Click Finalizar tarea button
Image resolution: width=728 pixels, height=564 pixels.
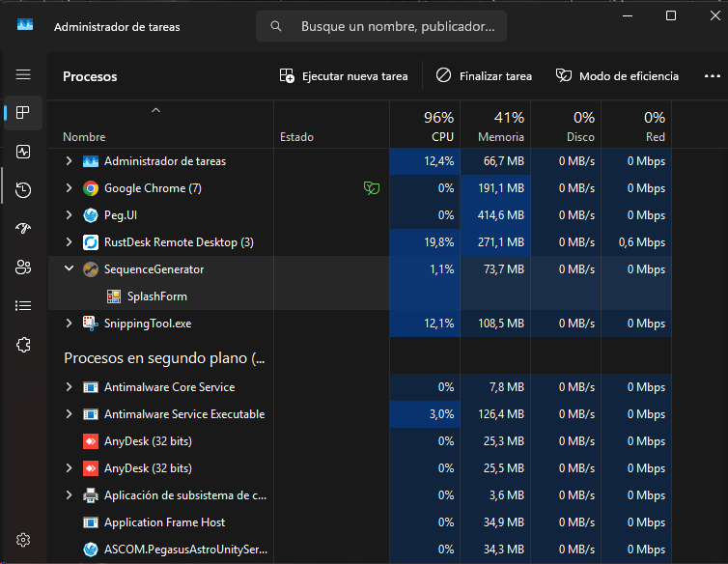pos(484,75)
